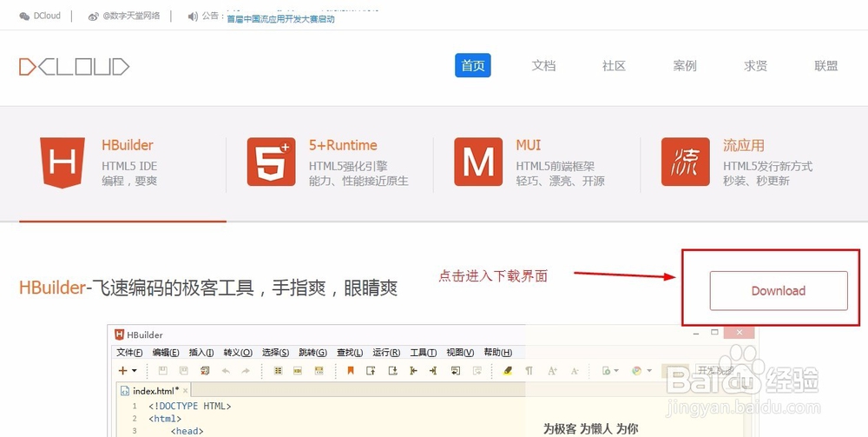Open the 首届中国流应用开发大赛启动 announcement link
Image resolution: width=868 pixels, height=437 pixels.
[x=280, y=19]
